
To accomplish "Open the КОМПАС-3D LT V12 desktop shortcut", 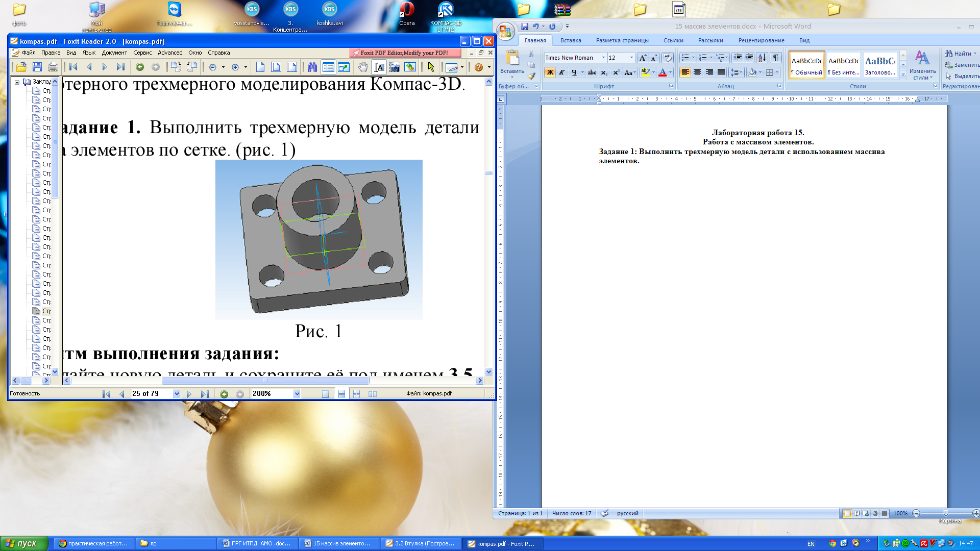I will [x=446, y=17].
